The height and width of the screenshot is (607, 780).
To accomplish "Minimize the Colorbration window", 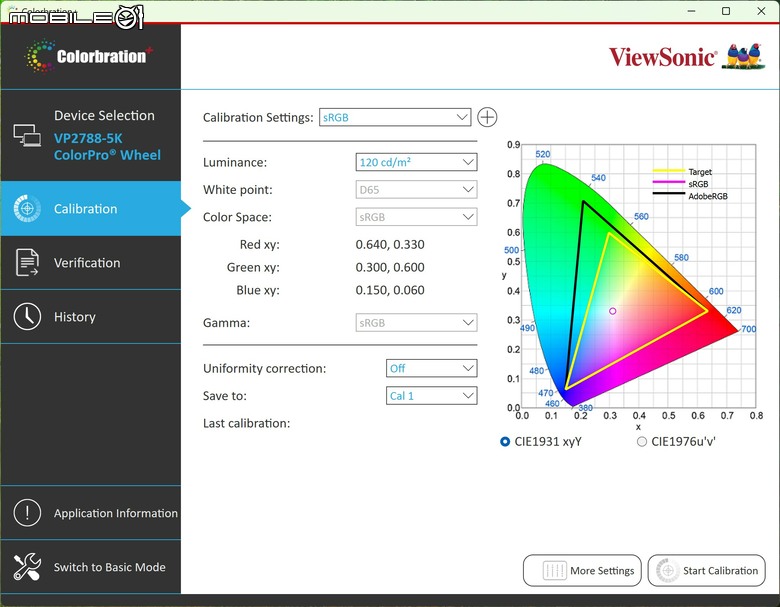I will coord(691,11).
